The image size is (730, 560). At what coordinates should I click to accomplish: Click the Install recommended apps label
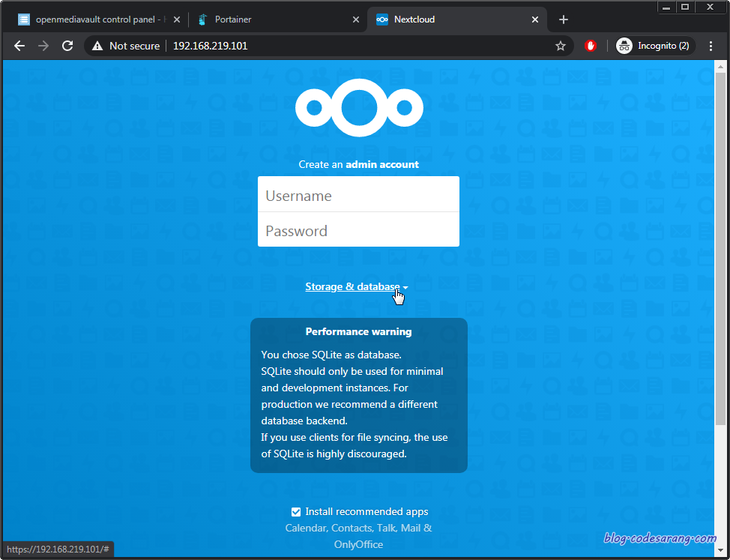point(366,511)
